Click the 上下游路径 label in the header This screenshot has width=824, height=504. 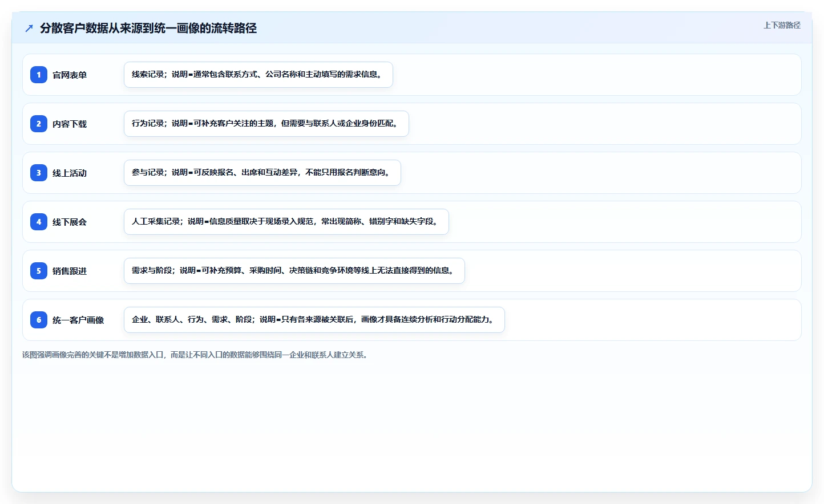[x=782, y=25]
